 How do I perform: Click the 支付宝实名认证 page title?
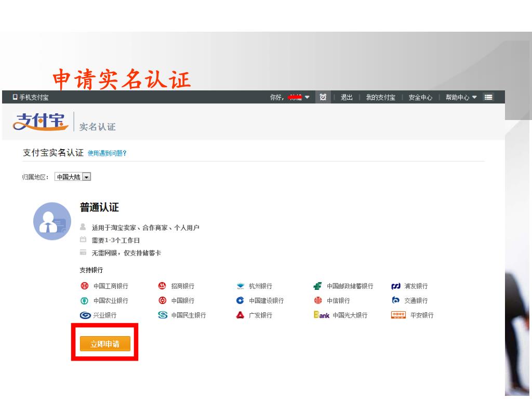tap(53, 153)
